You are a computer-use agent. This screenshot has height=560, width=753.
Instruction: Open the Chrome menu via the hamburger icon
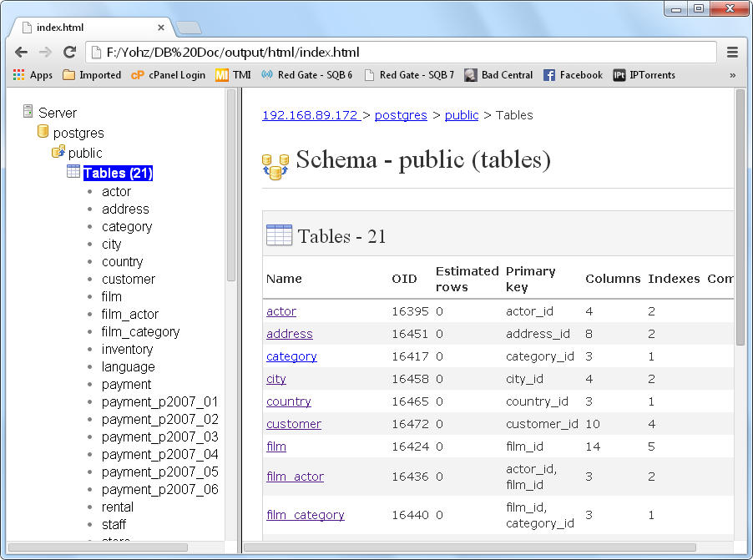coord(732,51)
